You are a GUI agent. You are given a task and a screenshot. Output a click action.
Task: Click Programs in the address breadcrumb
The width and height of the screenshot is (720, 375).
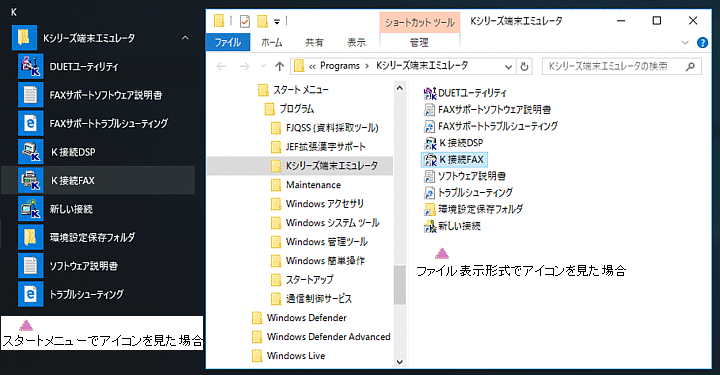[x=340, y=66]
